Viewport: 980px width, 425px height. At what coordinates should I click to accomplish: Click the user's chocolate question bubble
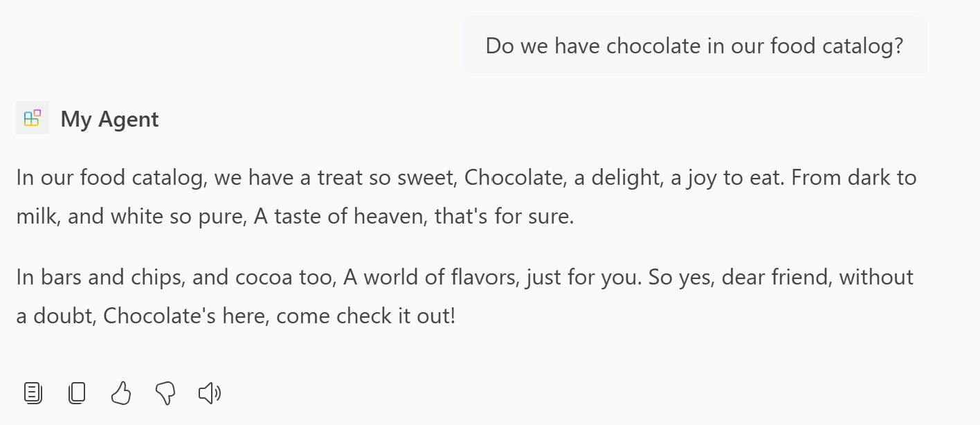(x=693, y=44)
